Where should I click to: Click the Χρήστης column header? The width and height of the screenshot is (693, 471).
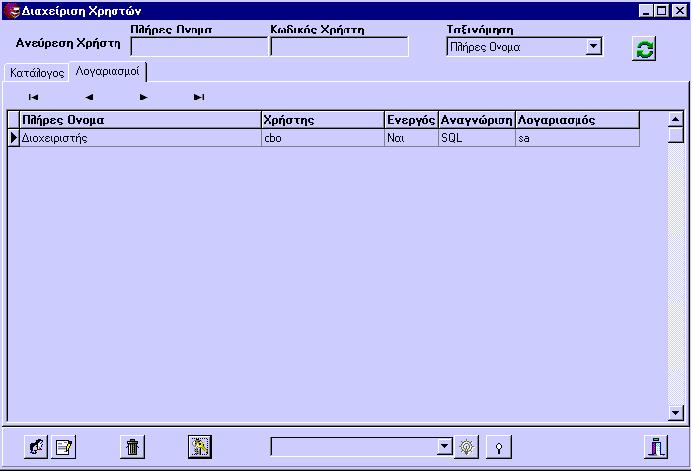click(x=322, y=120)
